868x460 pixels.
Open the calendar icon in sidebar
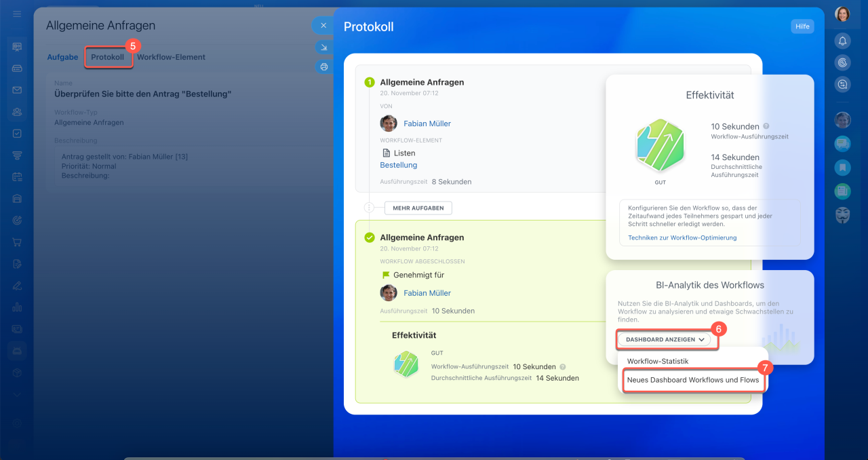click(x=17, y=177)
